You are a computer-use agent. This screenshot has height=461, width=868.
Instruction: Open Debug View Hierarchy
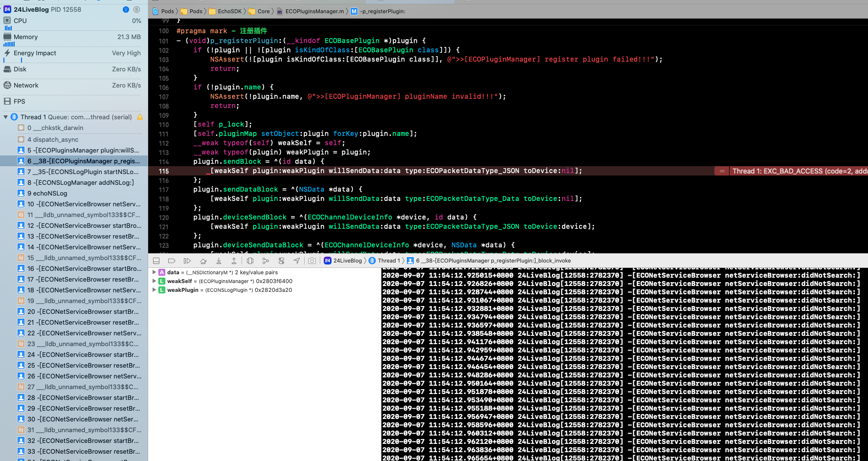coord(250,261)
